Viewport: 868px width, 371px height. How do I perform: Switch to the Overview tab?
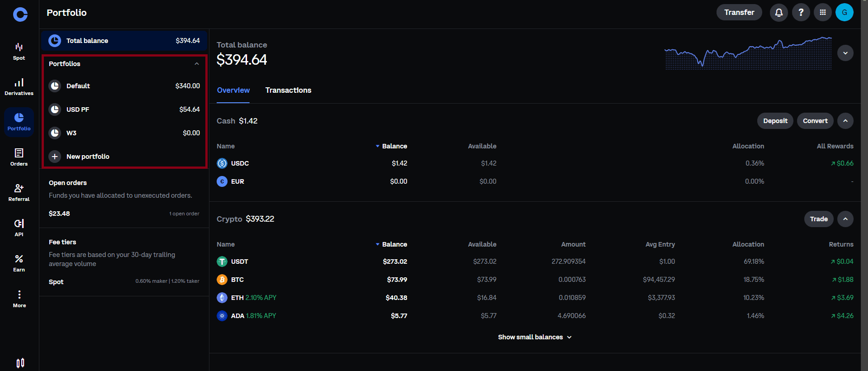(x=233, y=90)
